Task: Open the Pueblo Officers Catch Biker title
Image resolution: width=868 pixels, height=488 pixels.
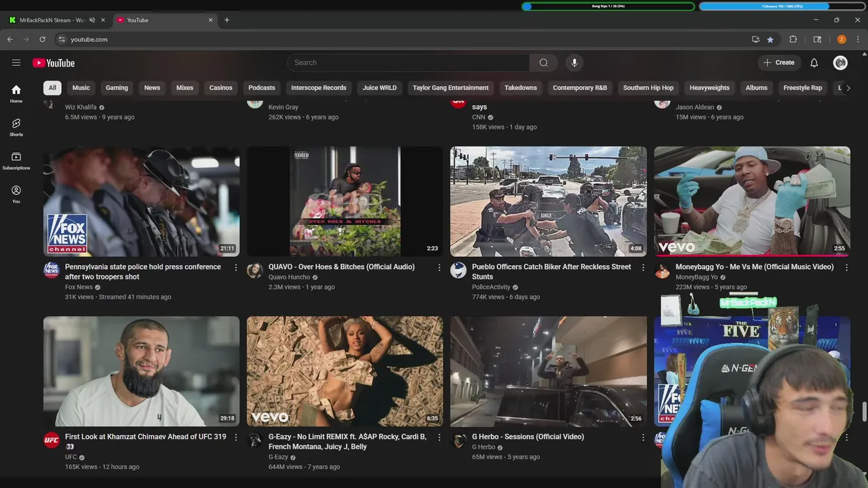Action: pyautogui.click(x=551, y=272)
